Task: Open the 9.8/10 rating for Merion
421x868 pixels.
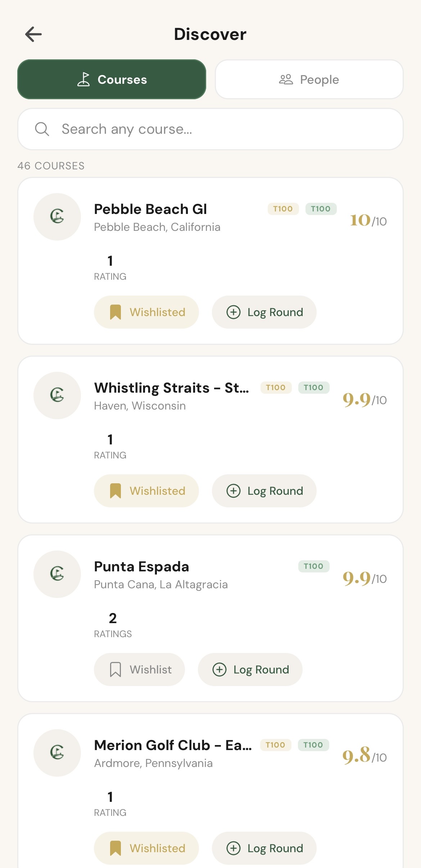Action: pos(364,755)
